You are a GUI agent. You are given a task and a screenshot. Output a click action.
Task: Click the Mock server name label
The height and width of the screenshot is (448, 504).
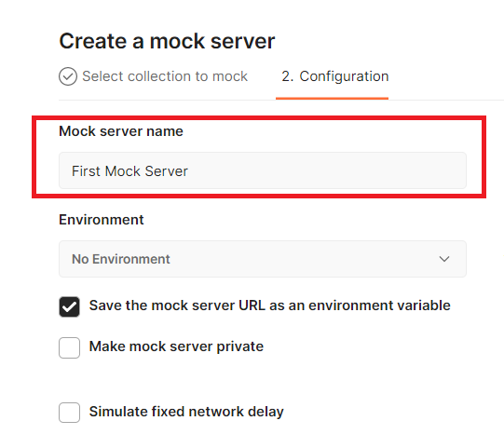point(121,131)
